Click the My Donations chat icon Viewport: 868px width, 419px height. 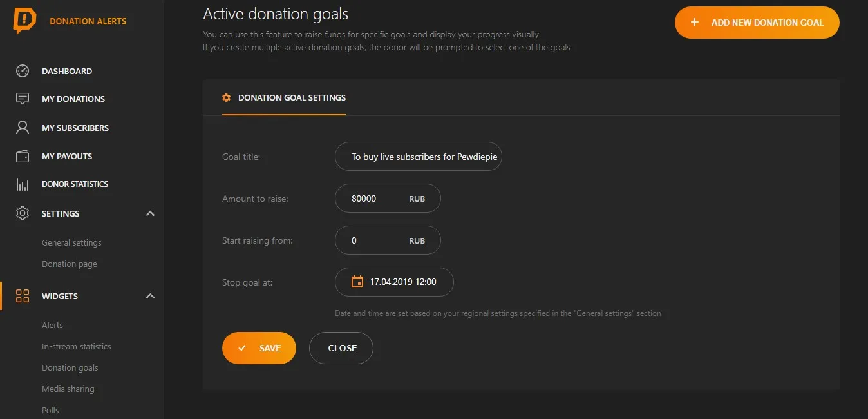pyautogui.click(x=23, y=99)
